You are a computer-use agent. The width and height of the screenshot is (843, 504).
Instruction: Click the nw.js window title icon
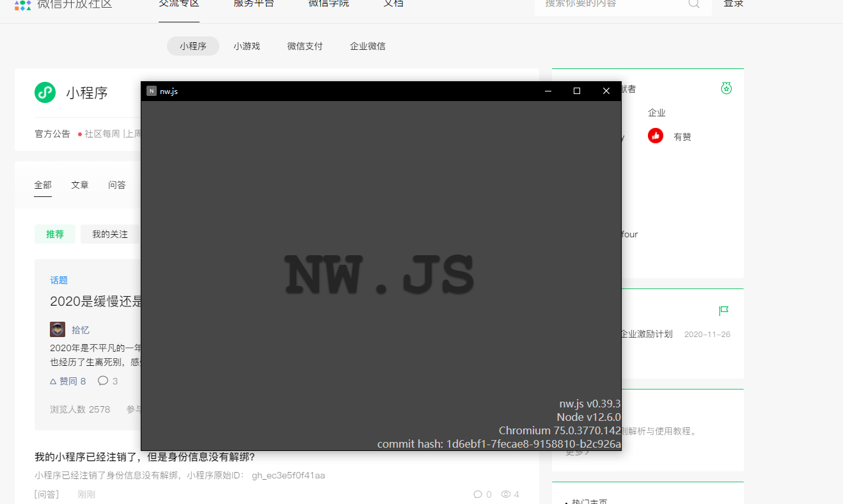[x=151, y=91]
